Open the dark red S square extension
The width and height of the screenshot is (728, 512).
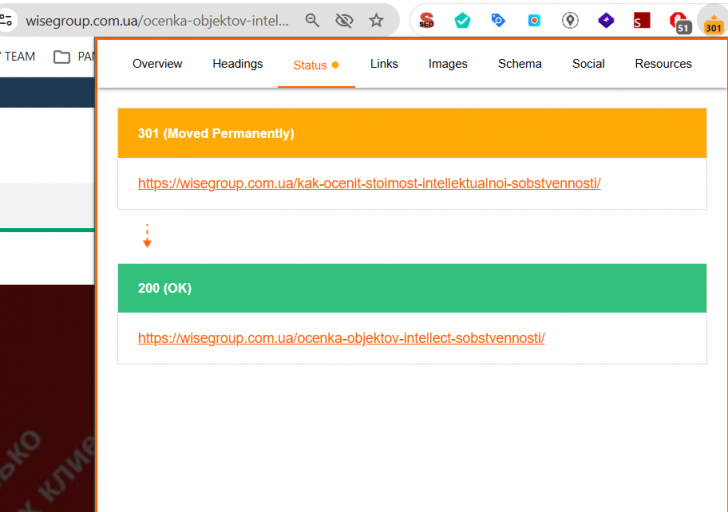click(642, 20)
